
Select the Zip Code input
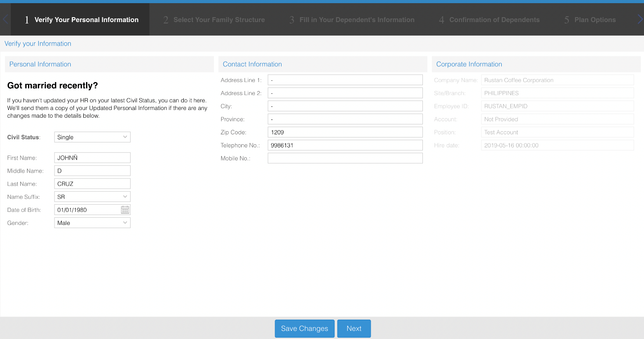click(x=345, y=133)
